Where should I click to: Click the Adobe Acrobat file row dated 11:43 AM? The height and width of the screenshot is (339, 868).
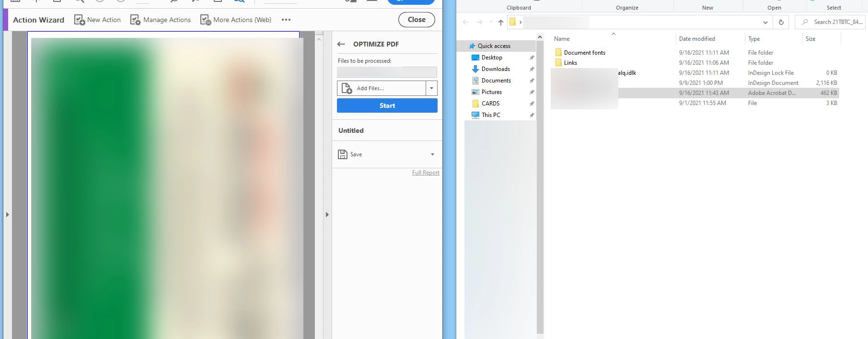point(695,93)
